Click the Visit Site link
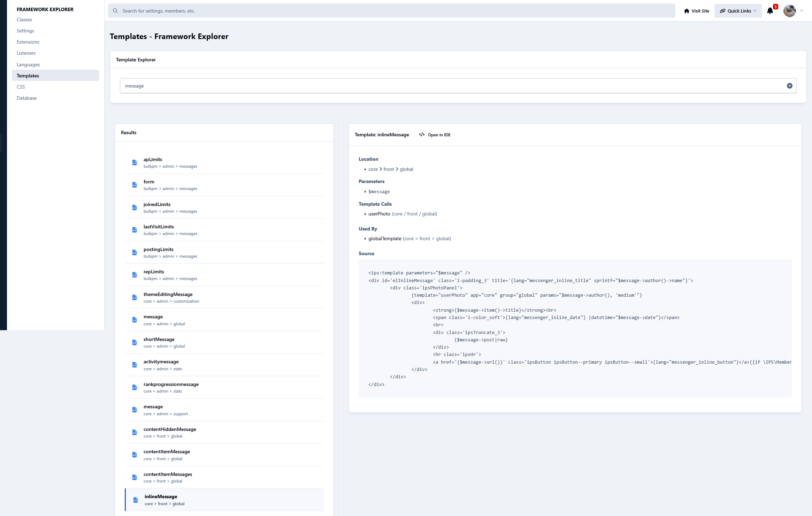812x516 pixels. coord(697,11)
